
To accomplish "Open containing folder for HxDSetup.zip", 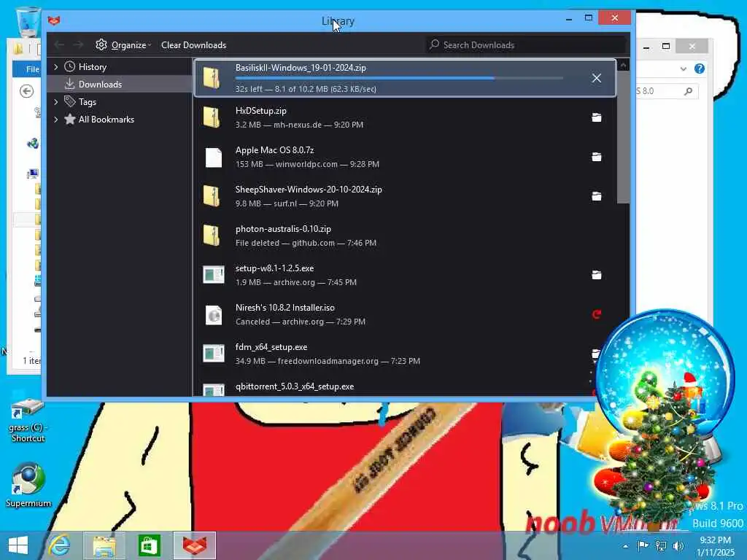I will point(597,117).
